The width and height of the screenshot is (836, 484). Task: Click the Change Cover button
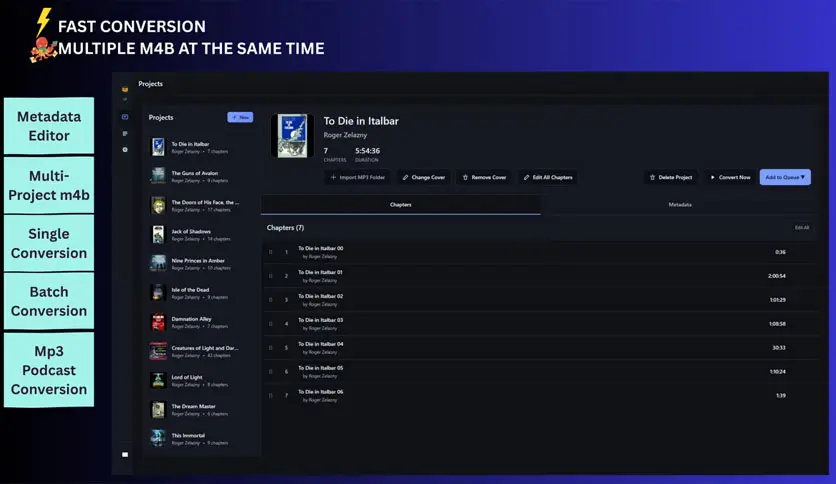click(x=424, y=178)
